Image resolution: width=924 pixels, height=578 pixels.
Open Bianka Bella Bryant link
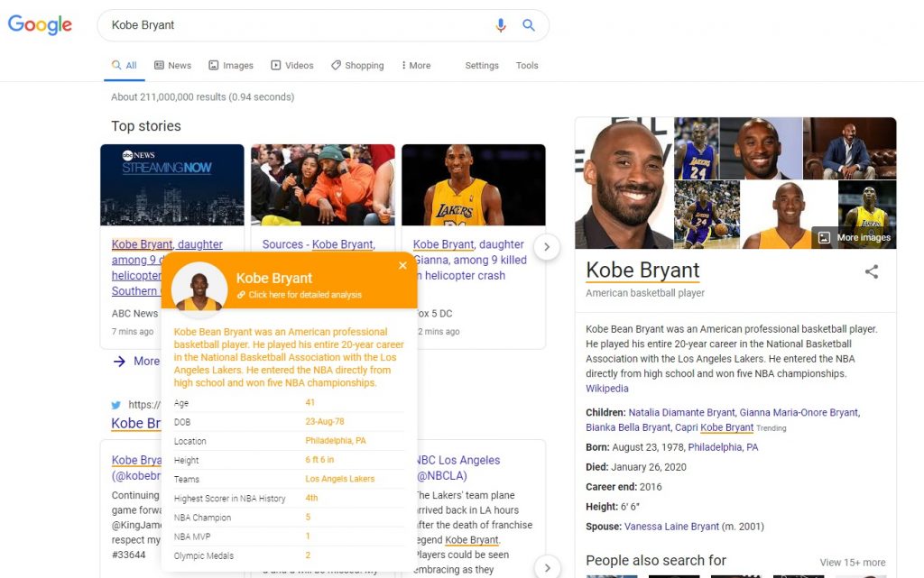[x=628, y=427]
